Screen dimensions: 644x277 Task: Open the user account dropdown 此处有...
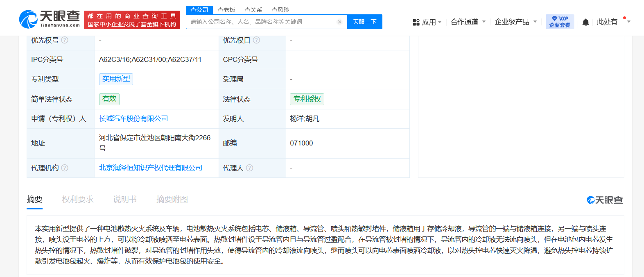(613, 22)
